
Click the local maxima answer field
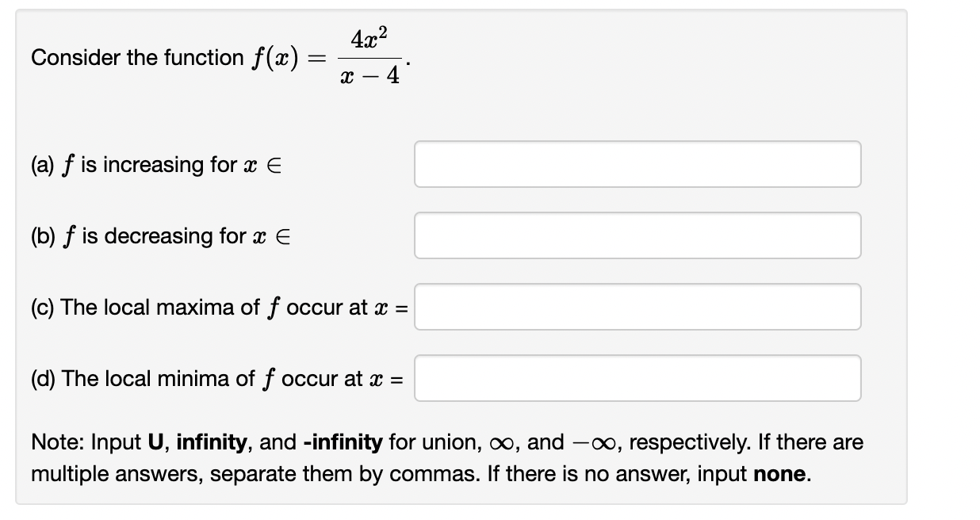click(637, 307)
